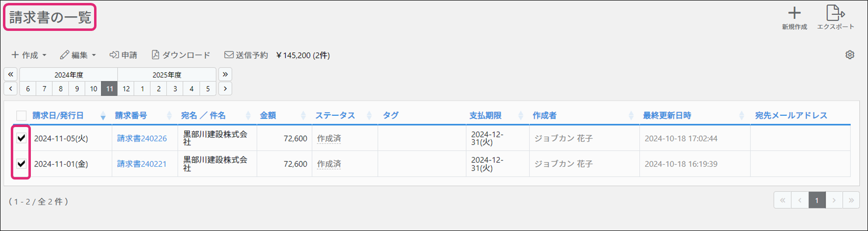Image resolution: width=868 pixels, height=231 pixels.
Task: Click the 新規作成 plus icon
Action: [794, 13]
